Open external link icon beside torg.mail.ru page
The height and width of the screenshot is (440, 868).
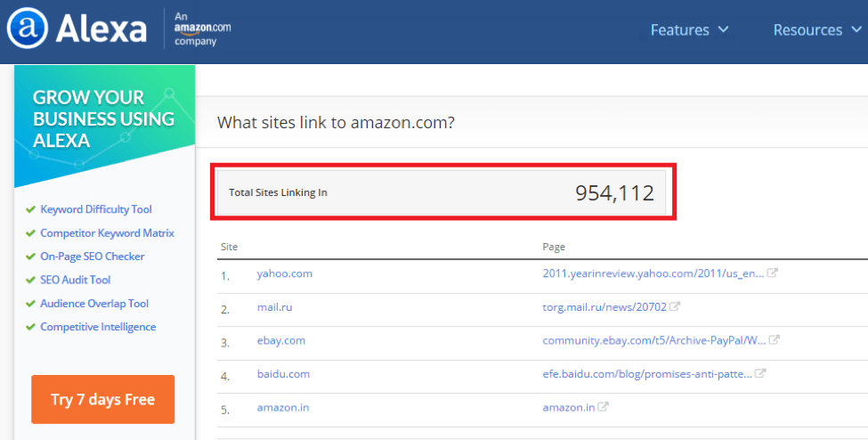tap(676, 307)
